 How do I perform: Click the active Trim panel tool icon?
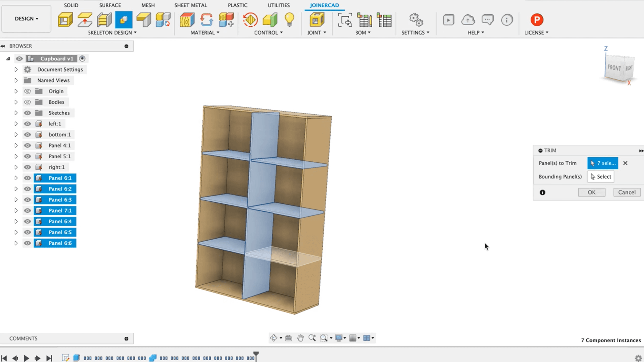coord(124,20)
